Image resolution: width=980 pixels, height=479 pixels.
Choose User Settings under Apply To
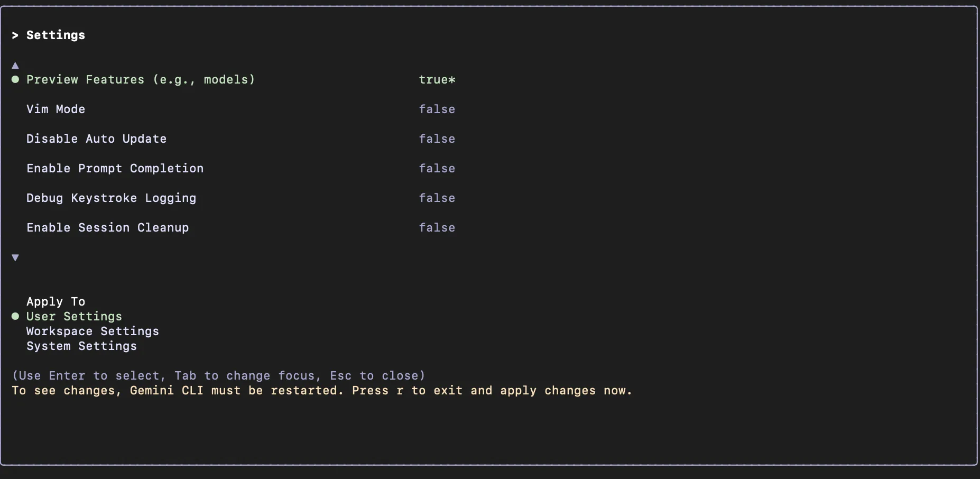point(74,316)
